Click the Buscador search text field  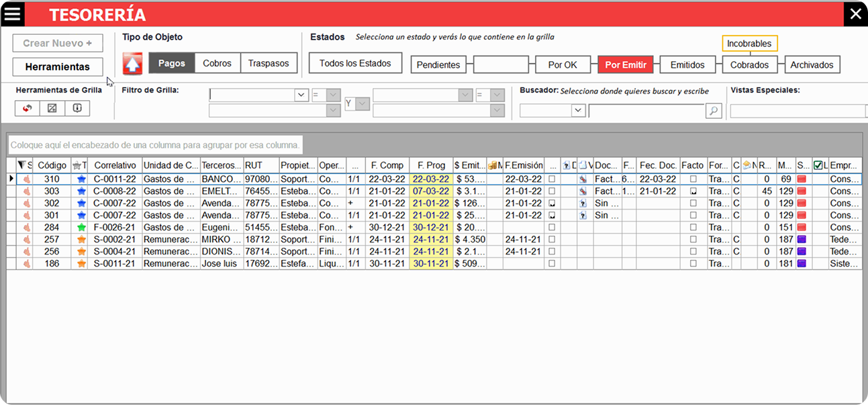[646, 111]
